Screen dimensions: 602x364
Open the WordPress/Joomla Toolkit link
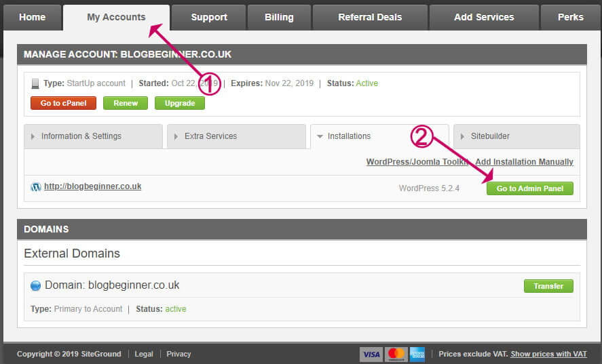[x=417, y=162]
